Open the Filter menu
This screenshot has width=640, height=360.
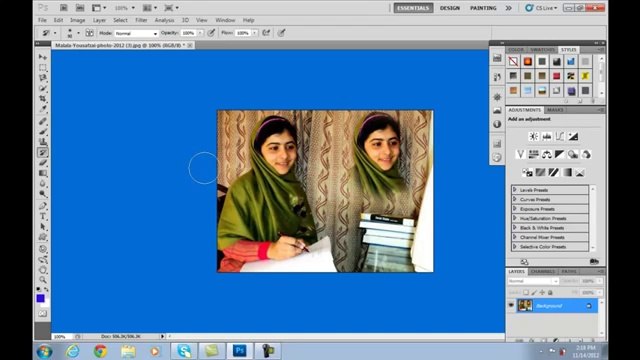click(x=141, y=20)
